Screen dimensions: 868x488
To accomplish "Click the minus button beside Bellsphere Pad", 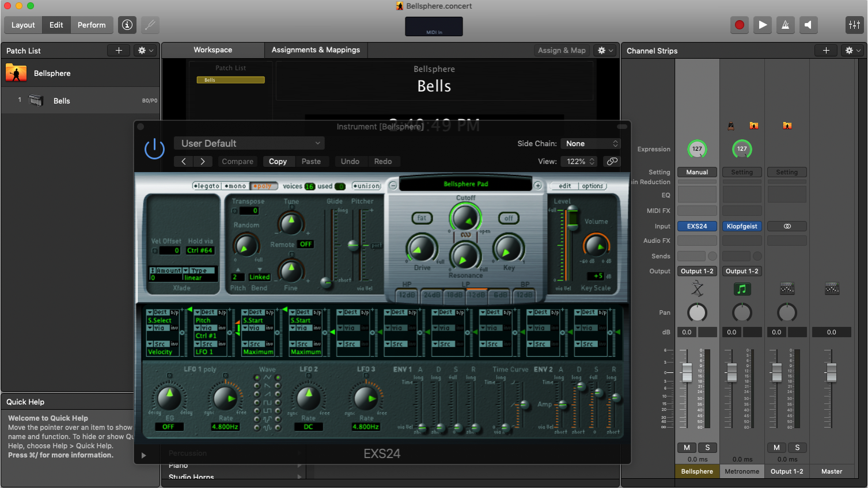I will pyautogui.click(x=393, y=185).
